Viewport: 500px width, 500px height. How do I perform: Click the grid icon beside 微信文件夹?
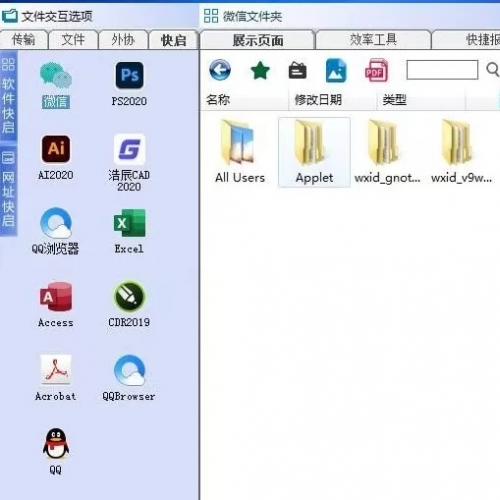pyautogui.click(x=211, y=16)
